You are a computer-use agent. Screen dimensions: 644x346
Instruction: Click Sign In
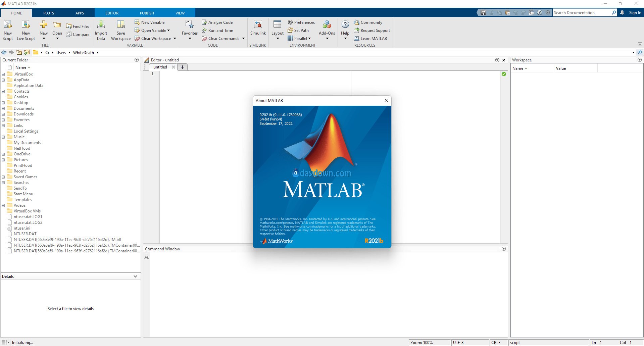click(635, 13)
